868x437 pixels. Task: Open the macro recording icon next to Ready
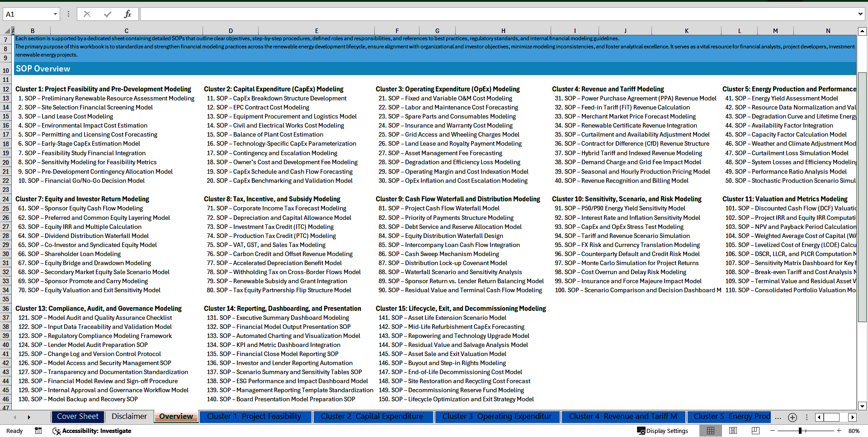38,431
